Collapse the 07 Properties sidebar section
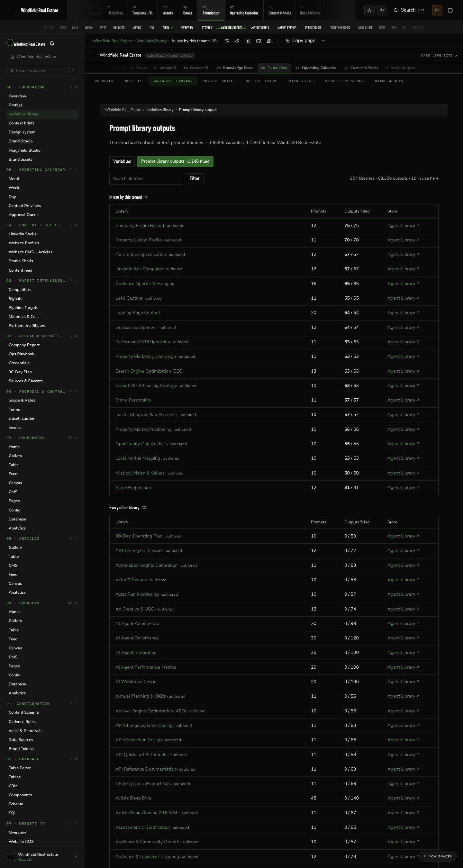Image resolution: width=463 pixels, height=868 pixels. tap(77, 438)
